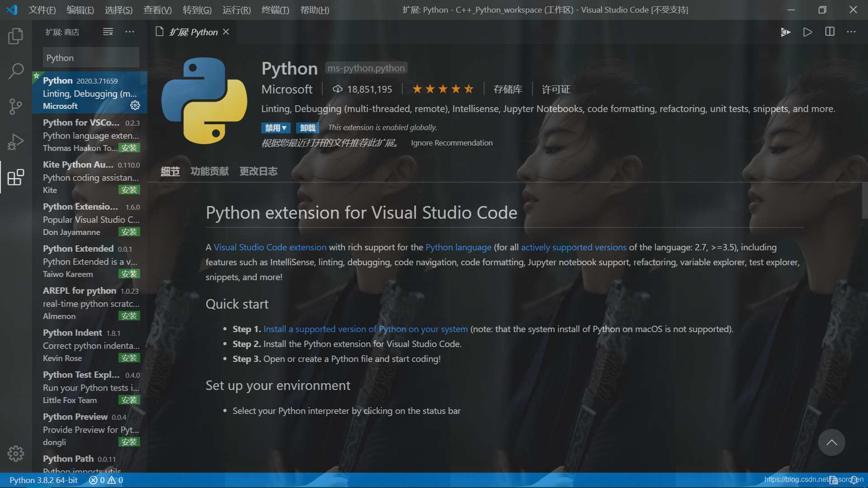The width and height of the screenshot is (868, 488).
Task: Click the scroll-to-top arrow button
Action: [832, 442]
